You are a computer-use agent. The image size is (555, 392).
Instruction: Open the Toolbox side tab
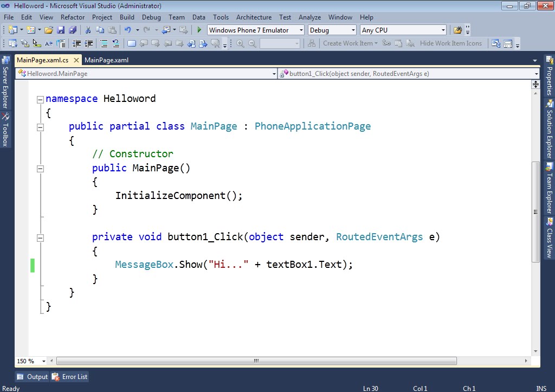pyautogui.click(x=5, y=130)
